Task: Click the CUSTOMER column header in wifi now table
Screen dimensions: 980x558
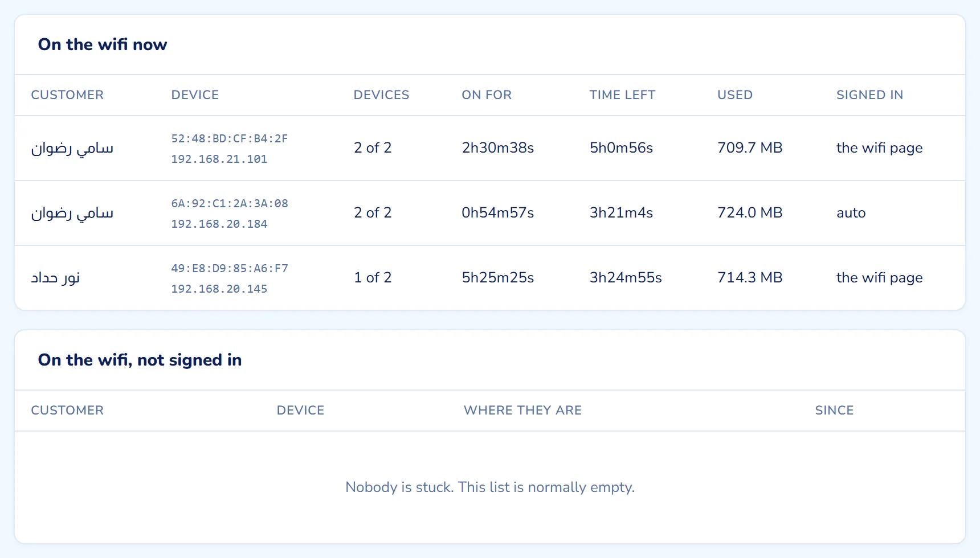Action: click(x=67, y=95)
